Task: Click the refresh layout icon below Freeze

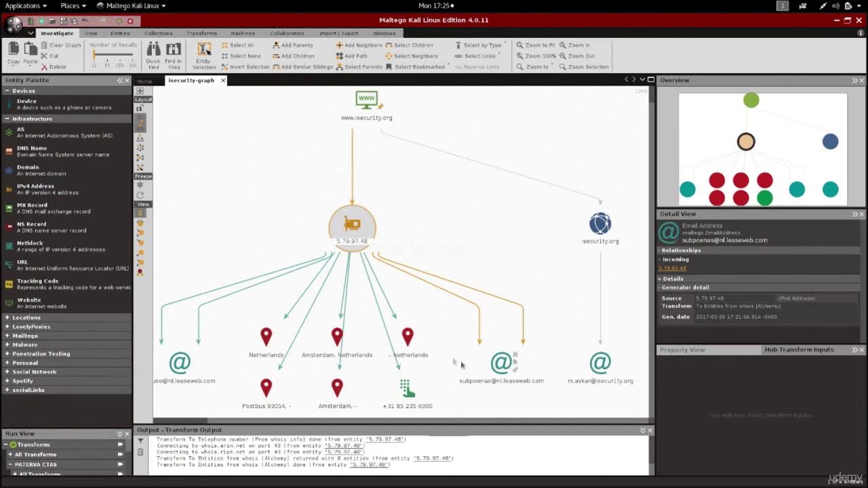Action: click(140, 195)
